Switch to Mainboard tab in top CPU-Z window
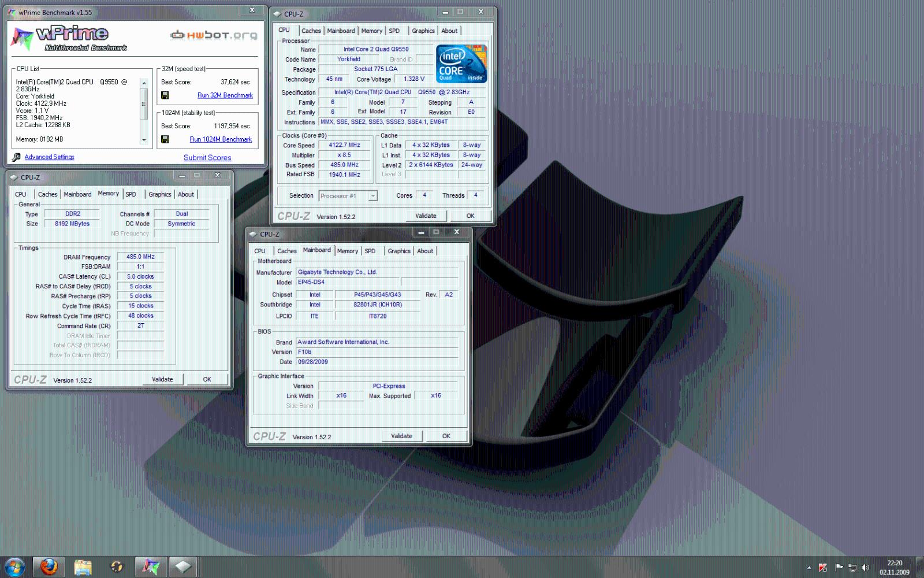The image size is (924, 578). [341, 31]
